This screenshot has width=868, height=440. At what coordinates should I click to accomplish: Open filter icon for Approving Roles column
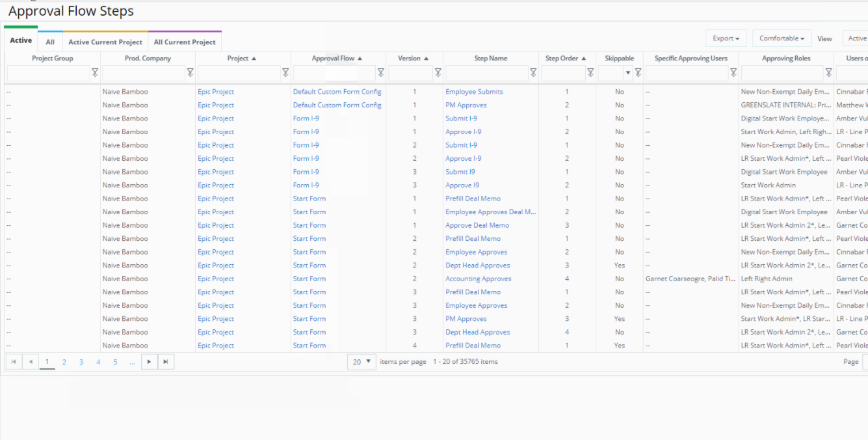click(x=828, y=73)
